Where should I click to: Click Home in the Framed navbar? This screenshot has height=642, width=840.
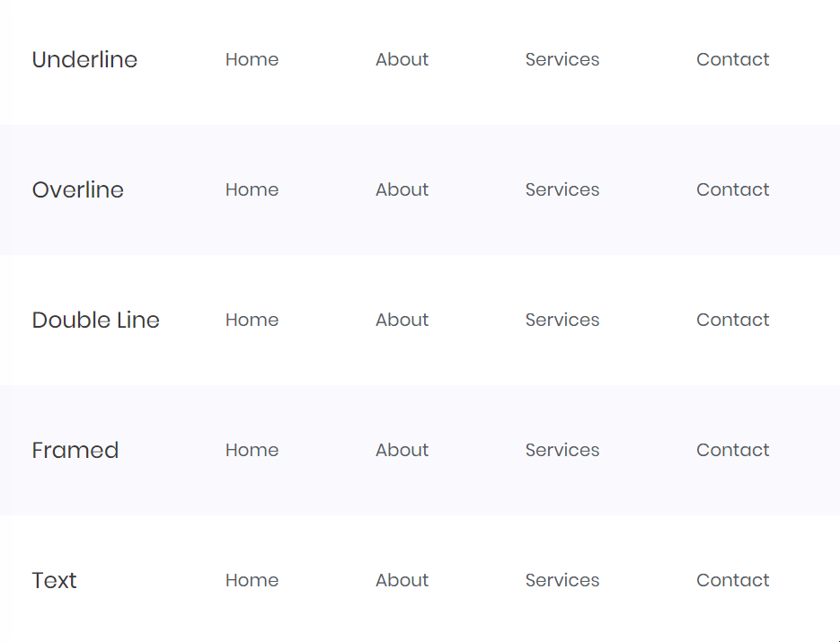pos(252,450)
